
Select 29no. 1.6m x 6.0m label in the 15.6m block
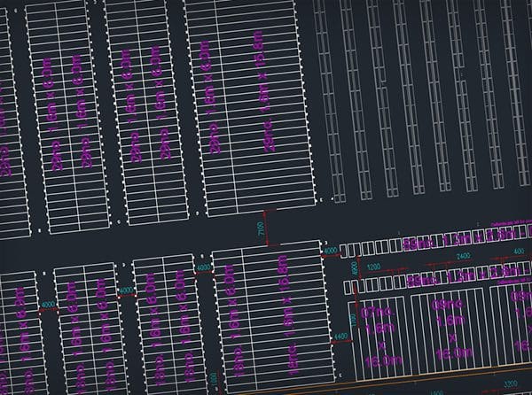(x=211, y=97)
